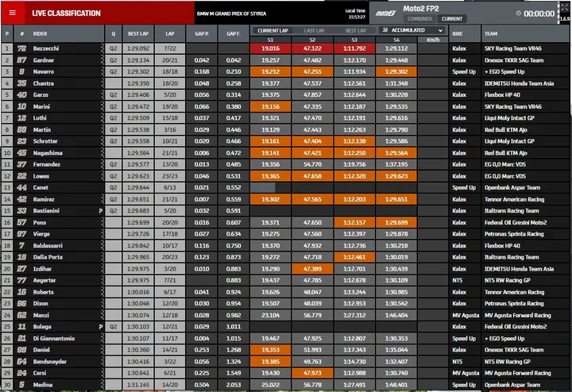Screen dimensions: 572x392
Task: Click rider number 5 badge for Medina
Action: click(x=22, y=385)
